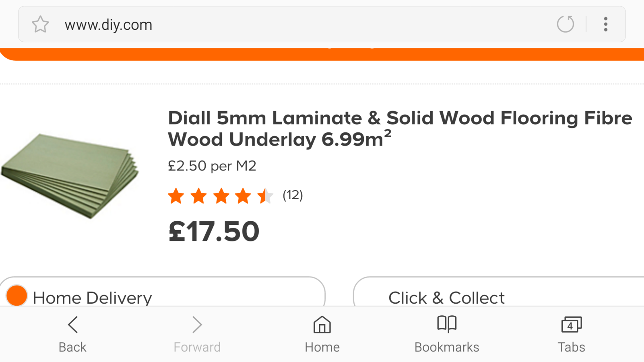Open the browser Home page icon
This screenshot has width=644, height=362.
click(x=322, y=325)
